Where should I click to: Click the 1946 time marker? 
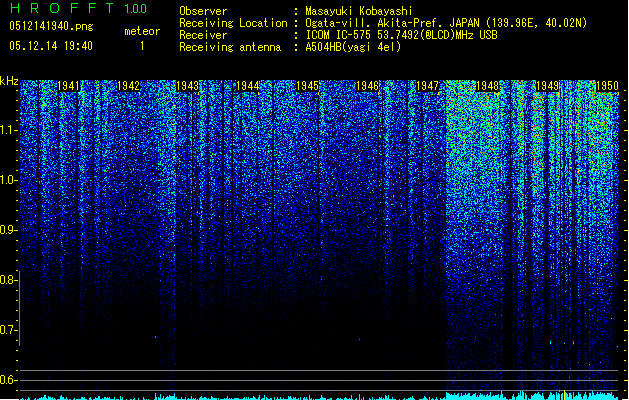pos(367,86)
